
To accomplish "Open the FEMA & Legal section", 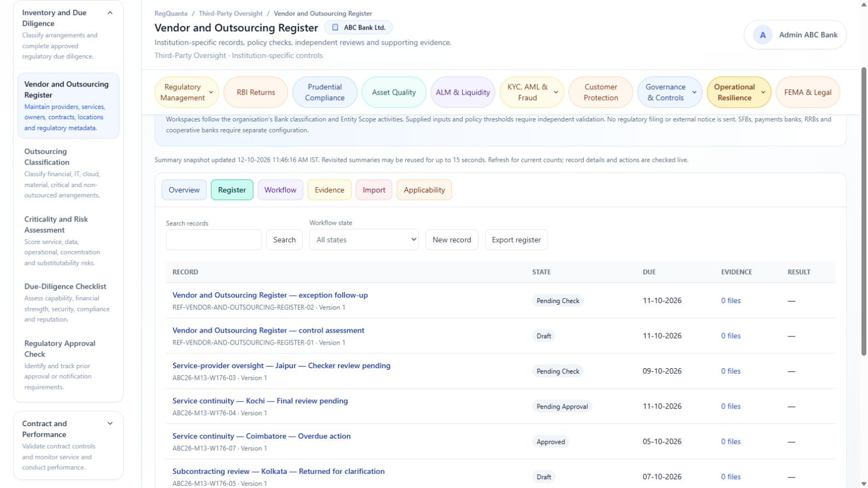I will tap(808, 92).
